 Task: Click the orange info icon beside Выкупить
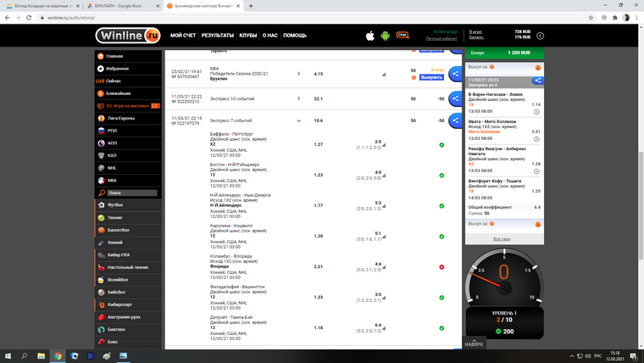[414, 77]
